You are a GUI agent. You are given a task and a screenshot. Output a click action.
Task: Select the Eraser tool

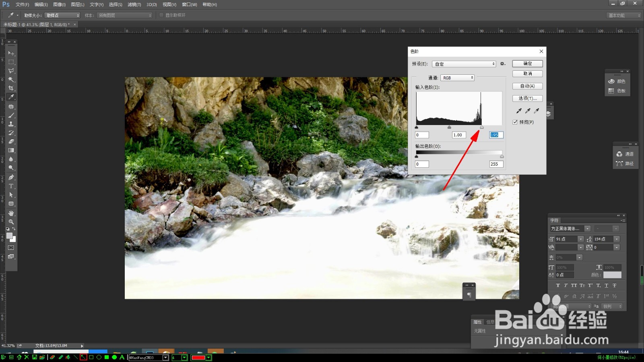(x=11, y=142)
